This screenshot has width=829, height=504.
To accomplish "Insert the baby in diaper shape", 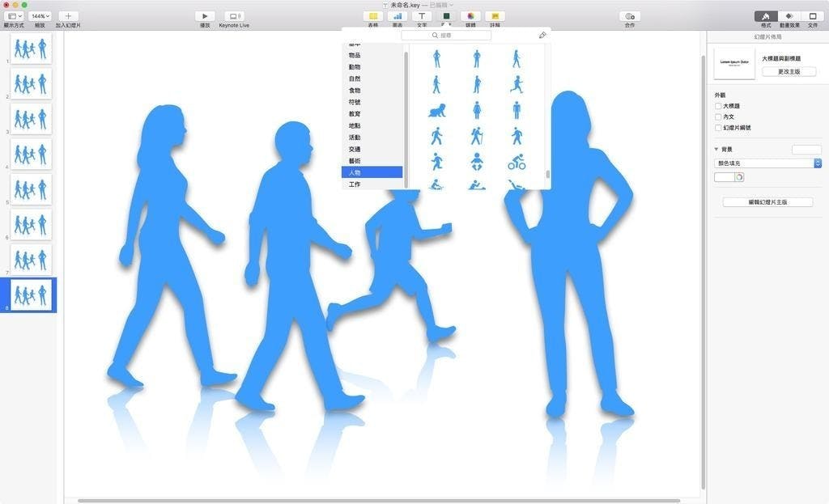I will tap(477, 162).
